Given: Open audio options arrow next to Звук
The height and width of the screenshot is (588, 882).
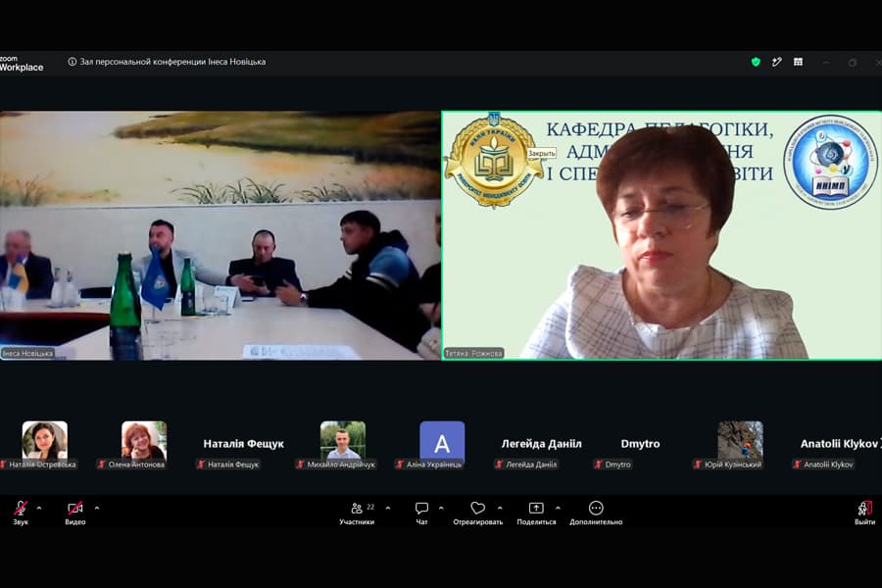Looking at the screenshot, I should [x=39, y=508].
